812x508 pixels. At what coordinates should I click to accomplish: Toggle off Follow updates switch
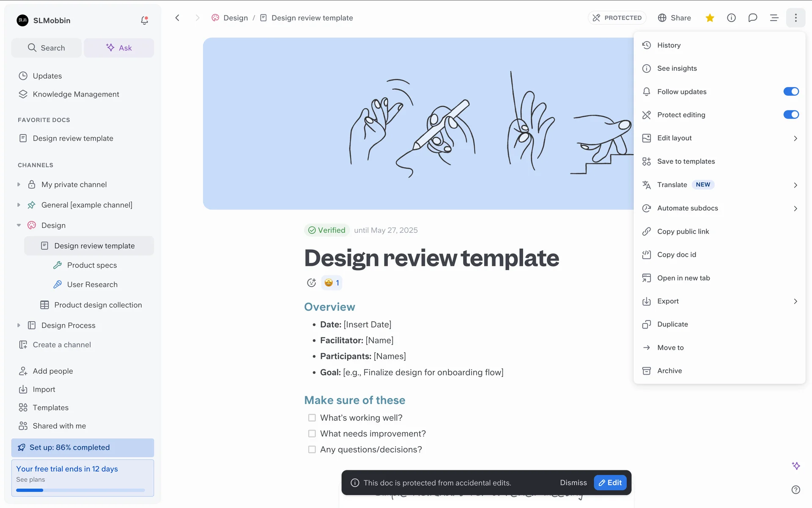(790, 91)
